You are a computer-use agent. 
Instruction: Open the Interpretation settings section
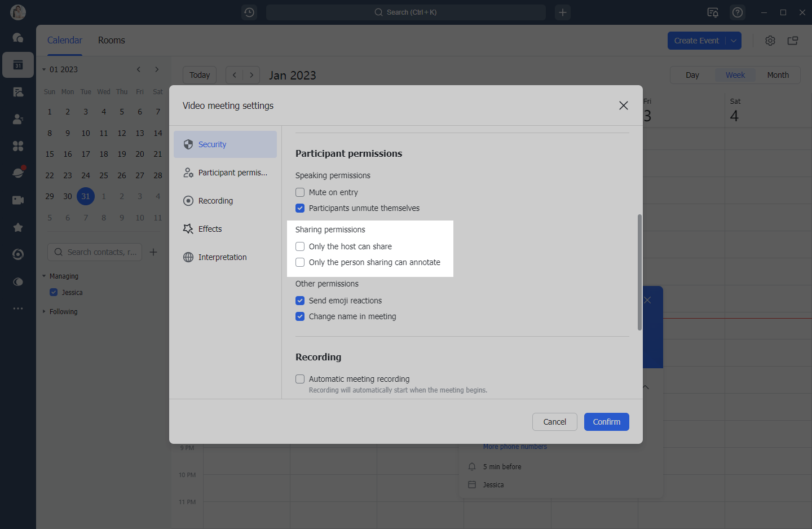point(222,257)
